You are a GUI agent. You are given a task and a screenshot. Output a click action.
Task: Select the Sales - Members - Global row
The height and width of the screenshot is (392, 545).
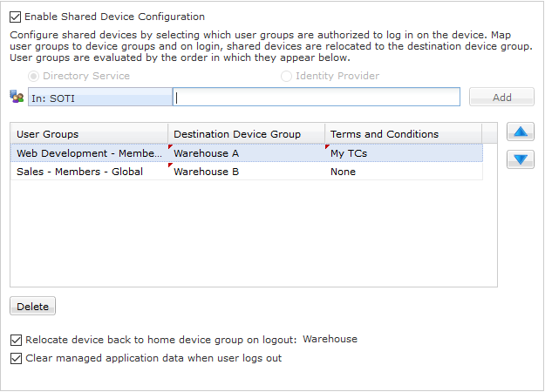point(89,172)
